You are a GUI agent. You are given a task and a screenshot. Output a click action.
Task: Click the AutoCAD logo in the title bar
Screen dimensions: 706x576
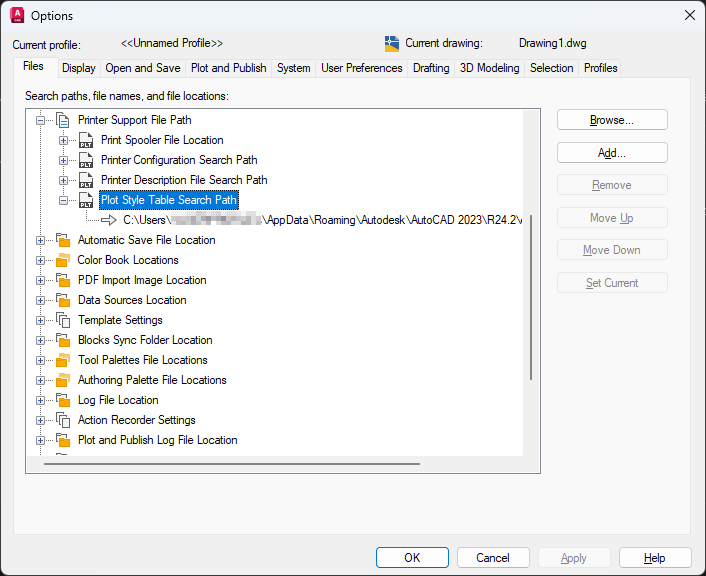pos(17,15)
